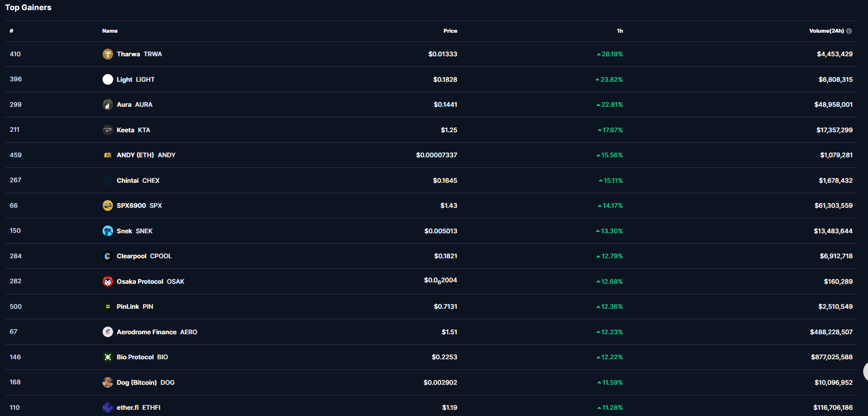Click the floating button at right edge
Viewport: 868px width, 416px height.
pyautogui.click(x=865, y=371)
